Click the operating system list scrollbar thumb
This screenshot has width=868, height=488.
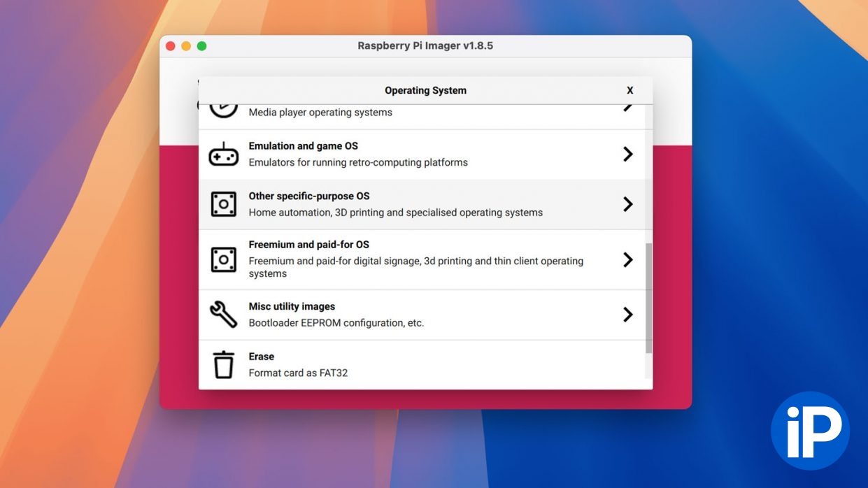[x=648, y=298]
